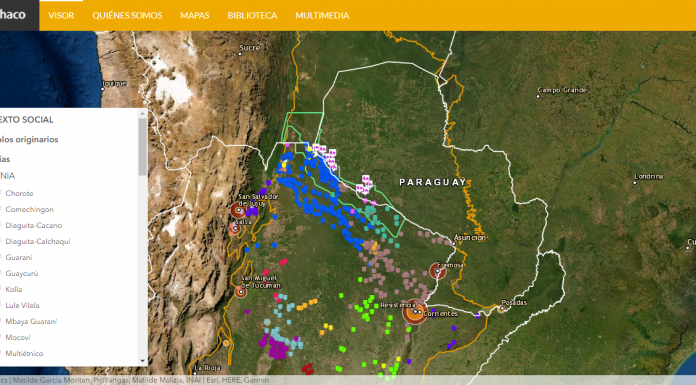
Task: Click the legend panel scrollbar thumb
Action: click(142, 147)
